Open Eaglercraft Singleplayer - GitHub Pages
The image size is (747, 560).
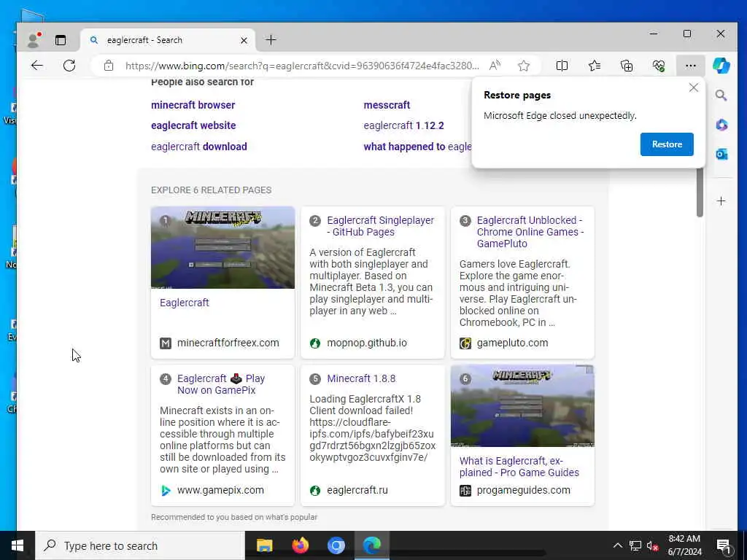tap(380, 226)
